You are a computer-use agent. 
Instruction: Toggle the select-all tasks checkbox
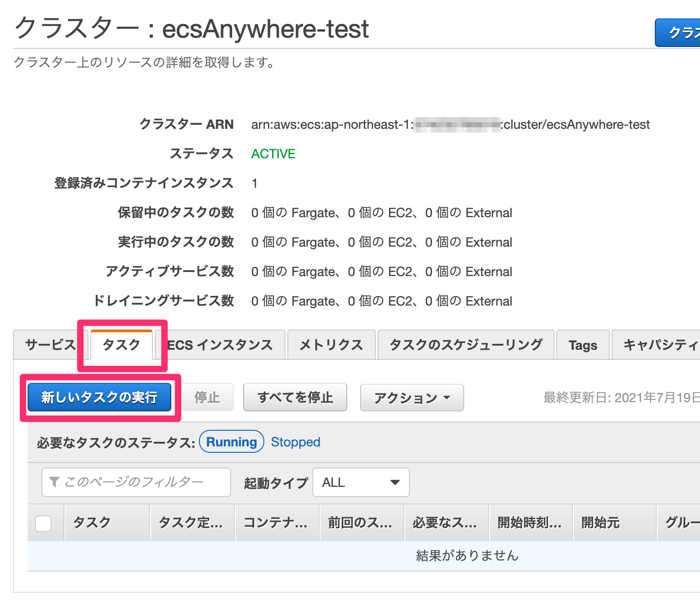43,523
